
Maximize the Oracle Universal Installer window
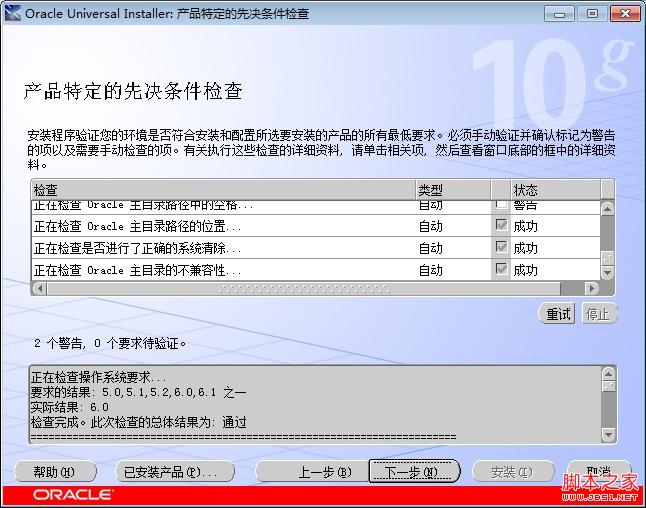coord(592,14)
